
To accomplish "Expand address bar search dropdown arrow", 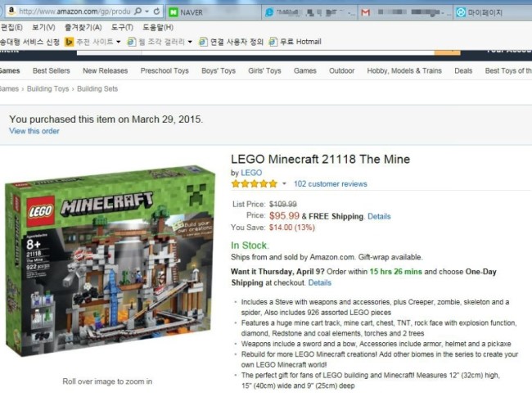I will [147, 11].
